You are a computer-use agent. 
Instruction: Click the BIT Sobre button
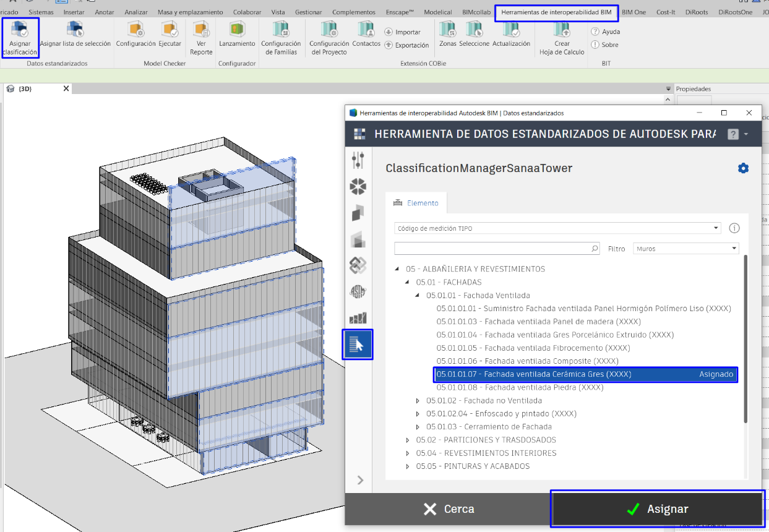[604, 45]
